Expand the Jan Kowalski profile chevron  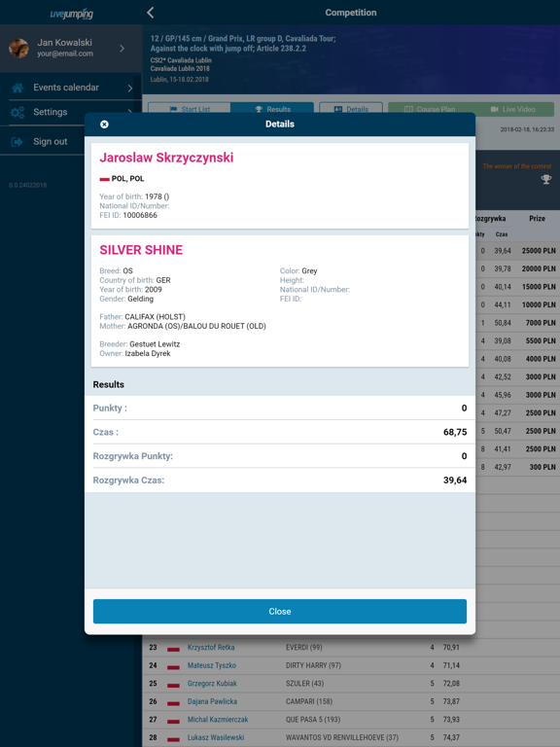[x=122, y=48]
